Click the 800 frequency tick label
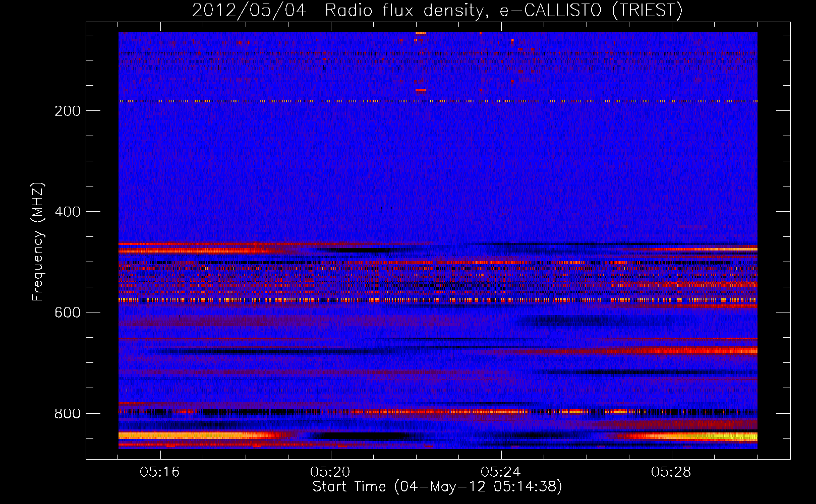Viewport: 816px width, 504px height. [68, 413]
